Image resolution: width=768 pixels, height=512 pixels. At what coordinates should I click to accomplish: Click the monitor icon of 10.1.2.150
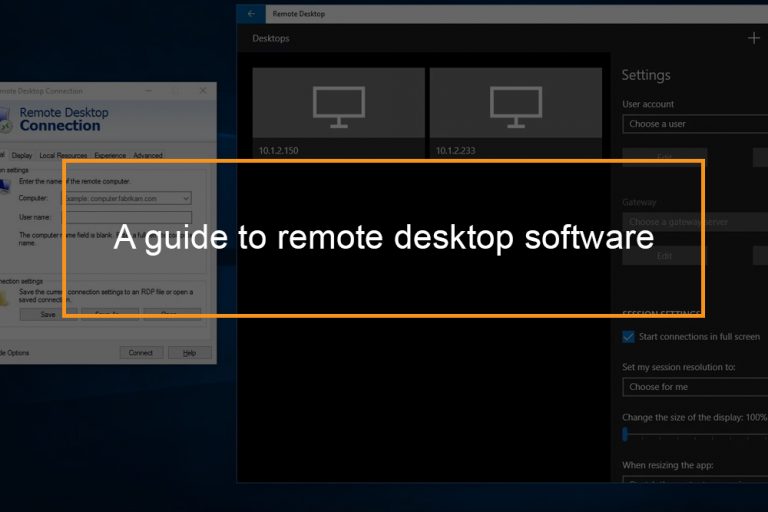click(338, 103)
